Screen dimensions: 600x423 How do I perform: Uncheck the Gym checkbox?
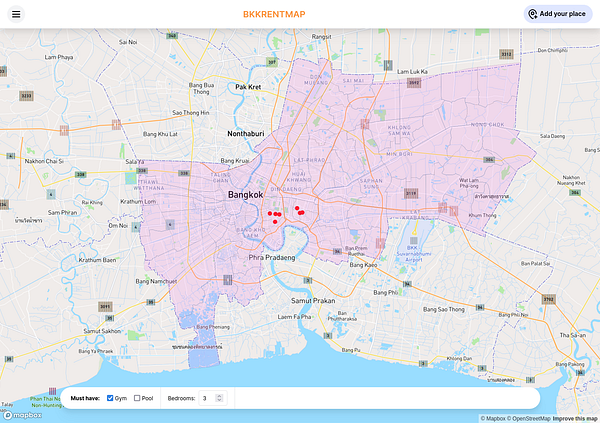pos(110,398)
